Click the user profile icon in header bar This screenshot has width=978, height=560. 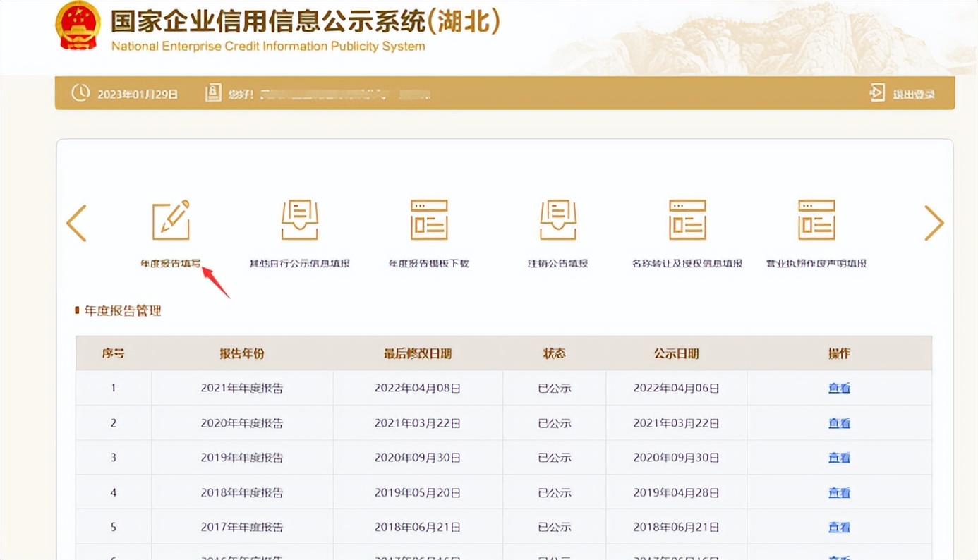pos(213,92)
